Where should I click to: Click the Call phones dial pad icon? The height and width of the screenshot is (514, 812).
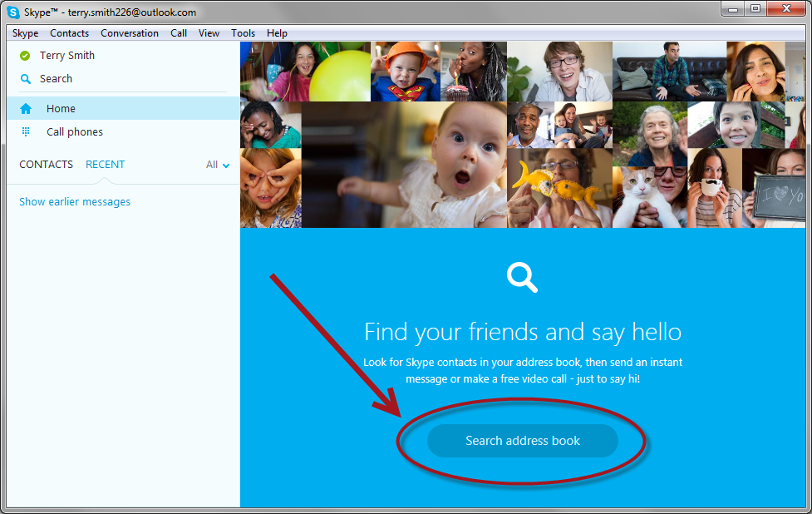[x=26, y=131]
